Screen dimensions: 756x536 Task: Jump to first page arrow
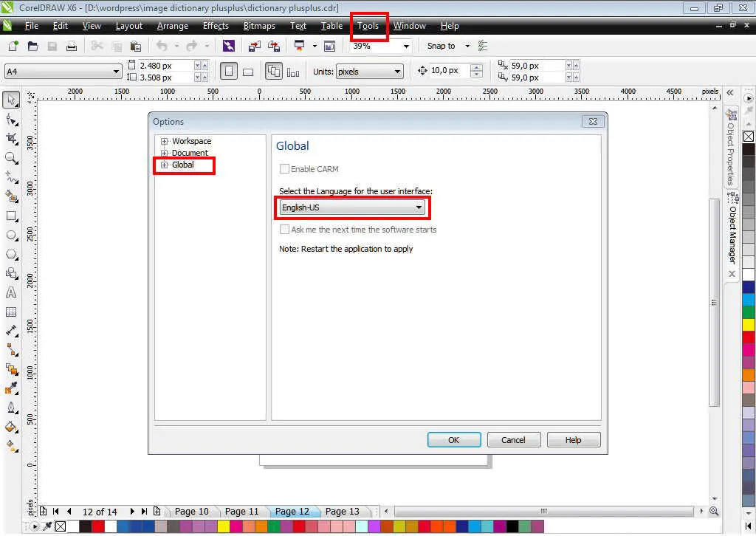[x=56, y=512]
